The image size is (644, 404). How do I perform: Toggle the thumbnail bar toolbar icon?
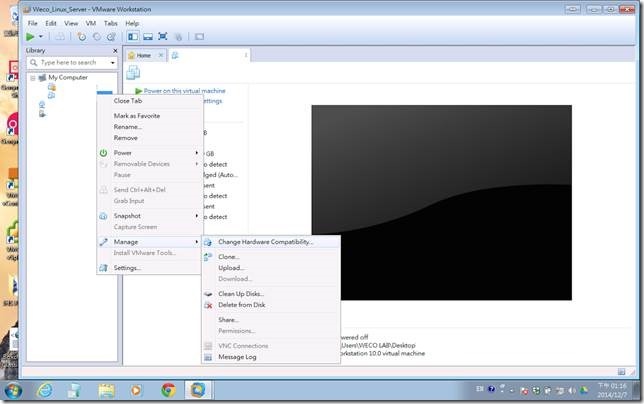[x=148, y=37]
